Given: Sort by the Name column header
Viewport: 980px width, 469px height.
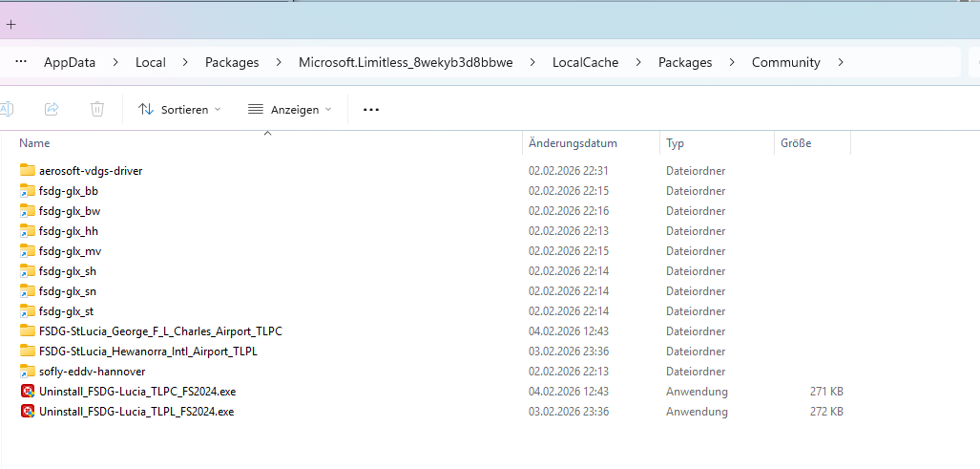Looking at the screenshot, I should (x=34, y=143).
